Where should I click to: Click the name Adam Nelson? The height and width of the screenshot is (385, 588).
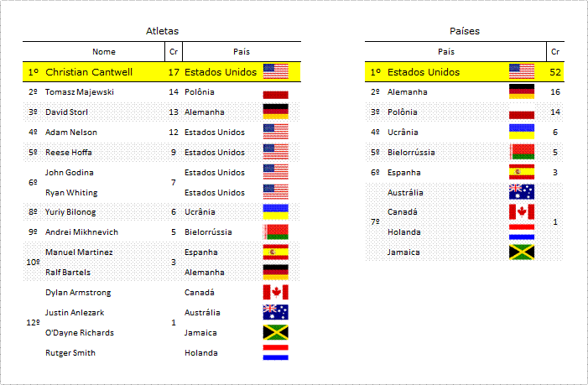(x=71, y=132)
